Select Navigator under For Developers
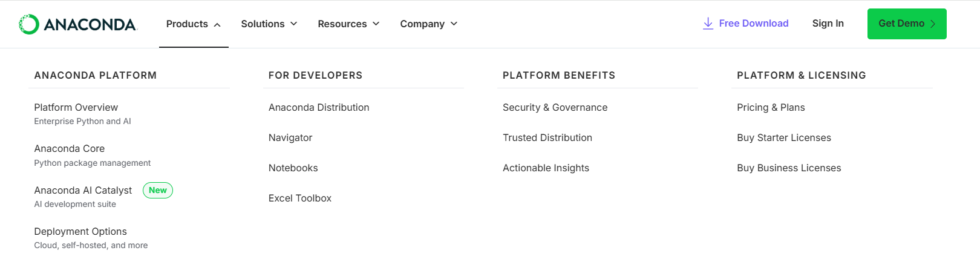This screenshot has height=259, width=980. point(290,138)
